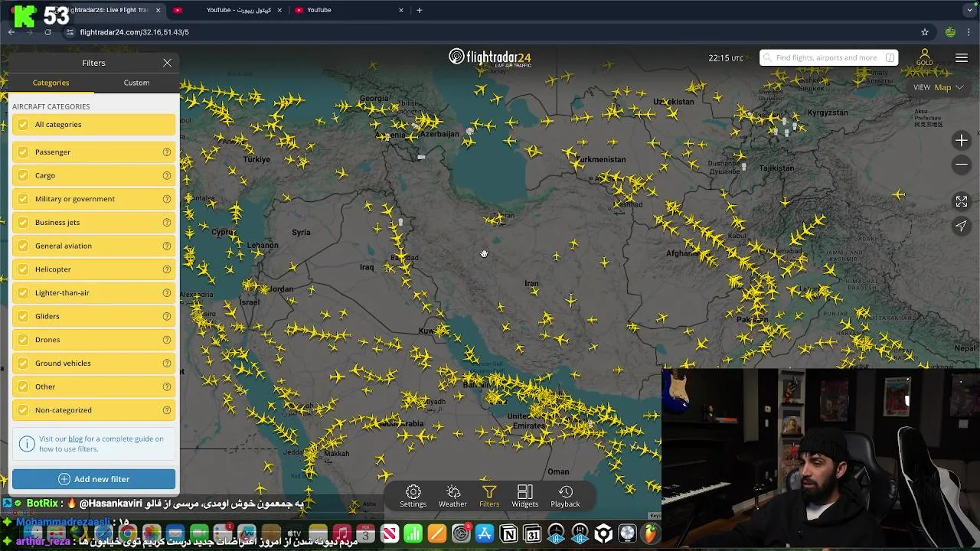Close the Flightradar24 browser tab

(x=158, y=10)
